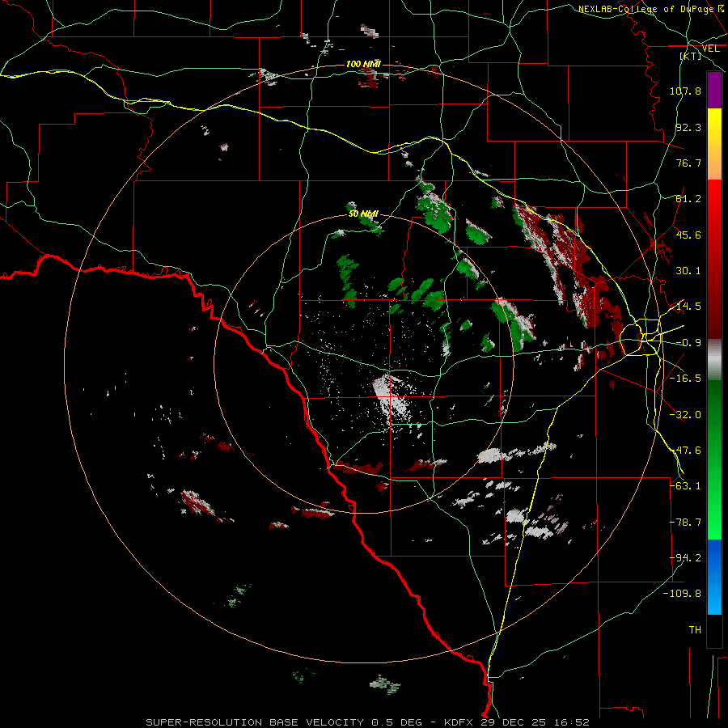Image resolution: width=728 pixels, height=728 pixels.
Task: Select the -94.2 legend value
Action: [x=685, y=558]
